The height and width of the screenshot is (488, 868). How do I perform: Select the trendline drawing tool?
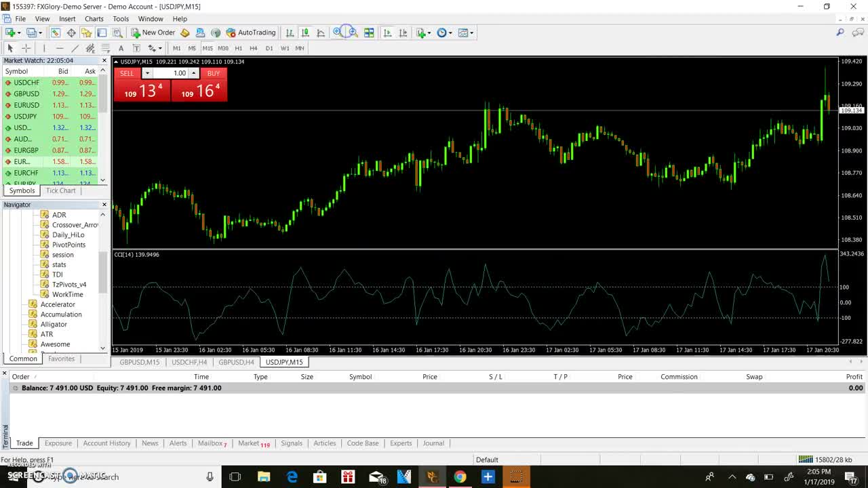[75, 48]
